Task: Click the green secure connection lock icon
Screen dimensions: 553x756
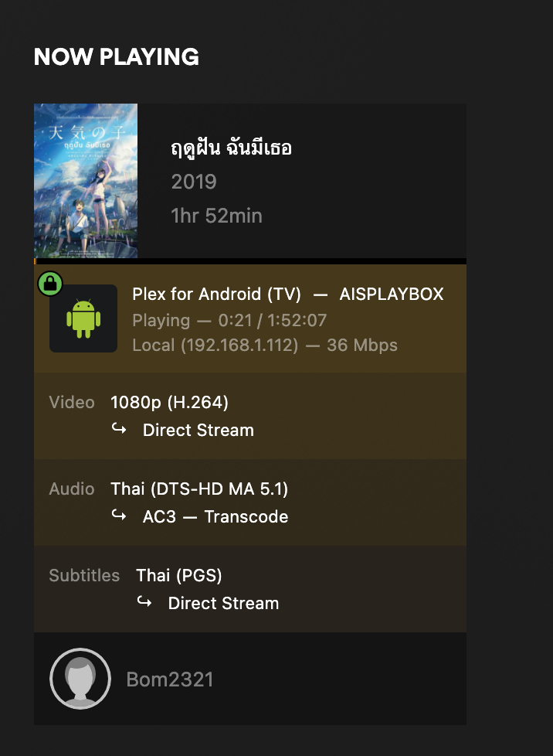Action: [50, 284]
